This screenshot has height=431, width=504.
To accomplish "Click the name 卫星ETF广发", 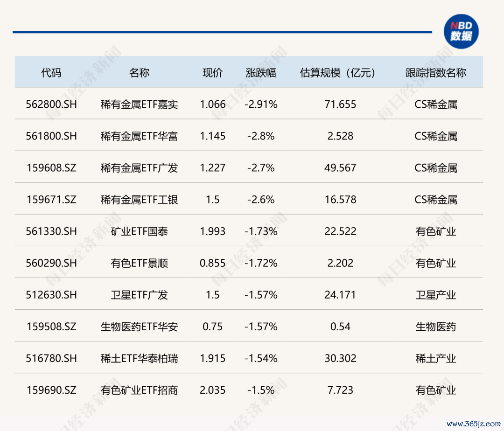I will click(139, 295).
